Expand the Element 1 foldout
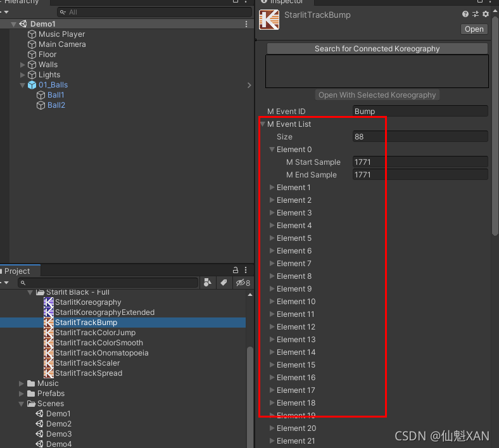 [272, 187]
